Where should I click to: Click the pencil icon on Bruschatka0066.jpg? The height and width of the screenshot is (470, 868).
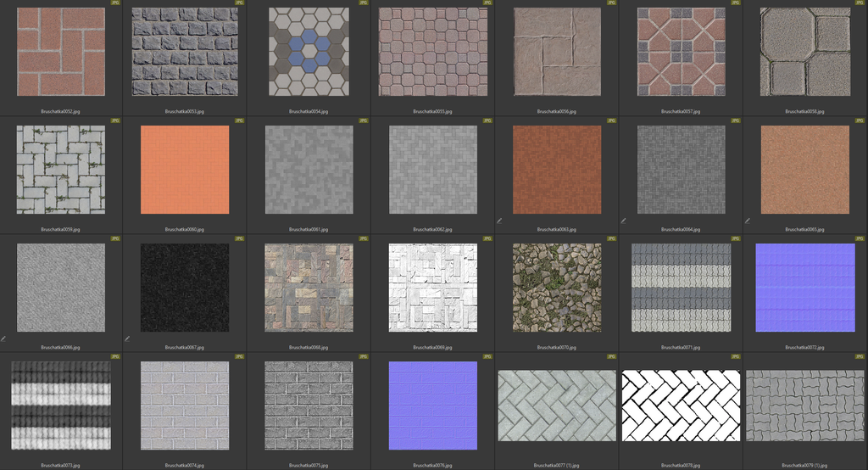tap(4, 339)
